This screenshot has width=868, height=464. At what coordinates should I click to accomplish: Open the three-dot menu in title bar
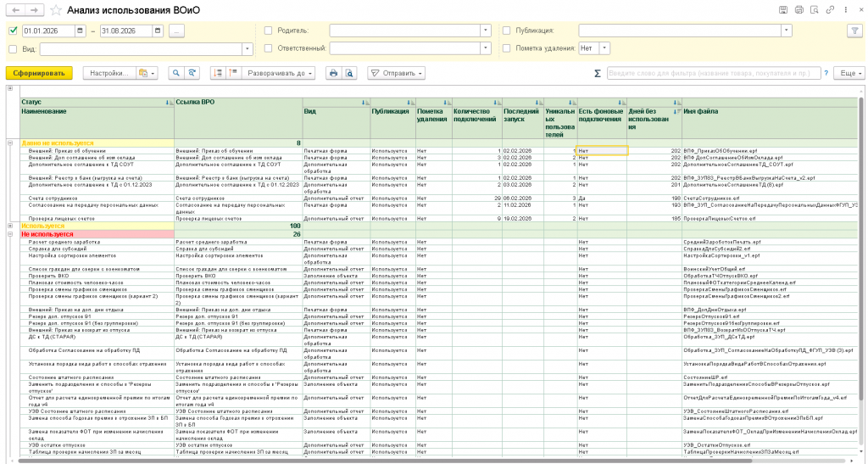845,10
